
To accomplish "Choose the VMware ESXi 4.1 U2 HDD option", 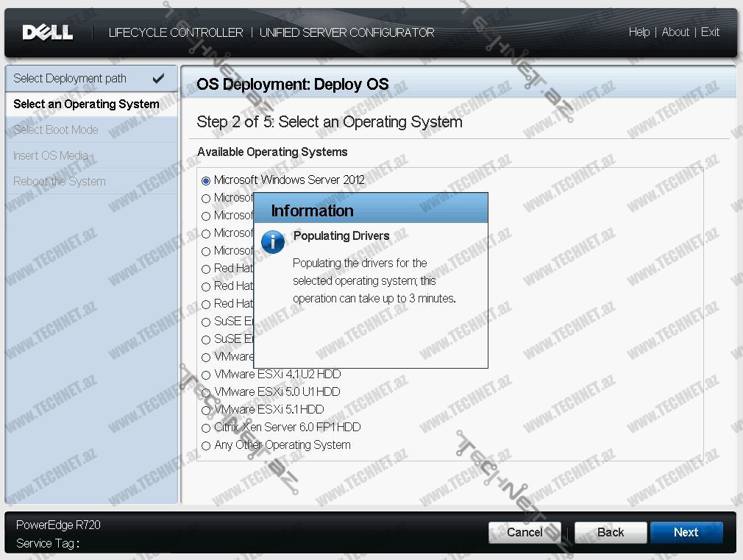I will coord(206,375).
